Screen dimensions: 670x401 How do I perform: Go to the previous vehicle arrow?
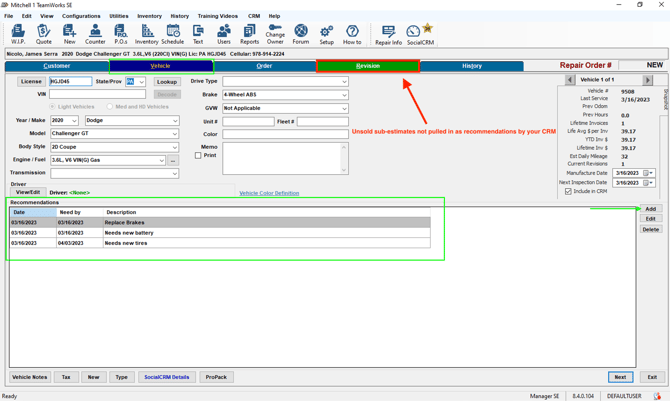570,80
